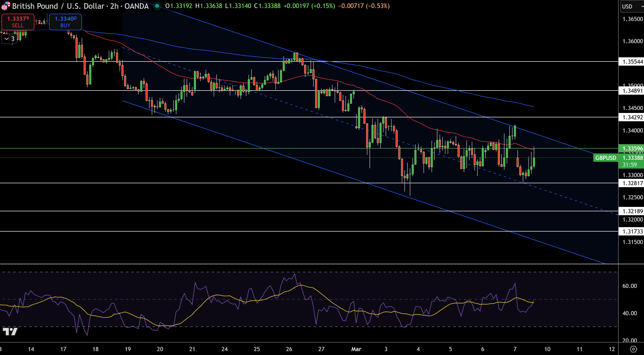Screen dimensions: 644x355
Task: Click the 26 date label on time axis
Action: (x=289, y=349)
